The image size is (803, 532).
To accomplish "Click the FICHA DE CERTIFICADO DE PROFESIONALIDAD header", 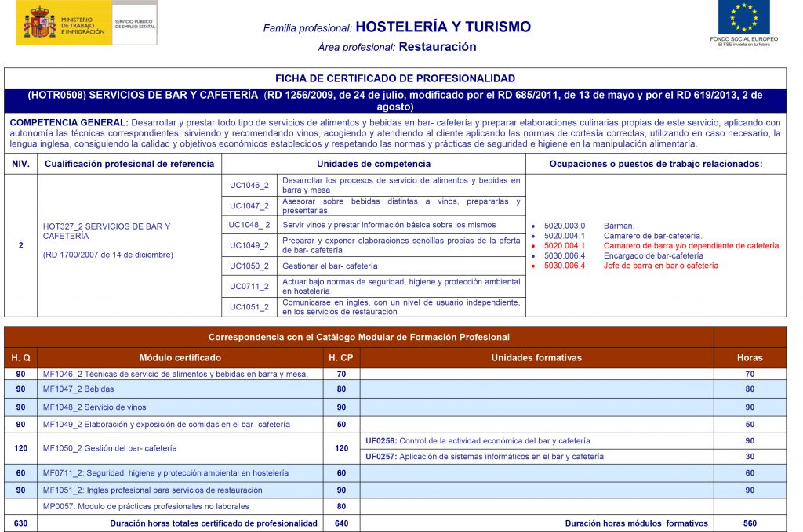I will [395, 78].
